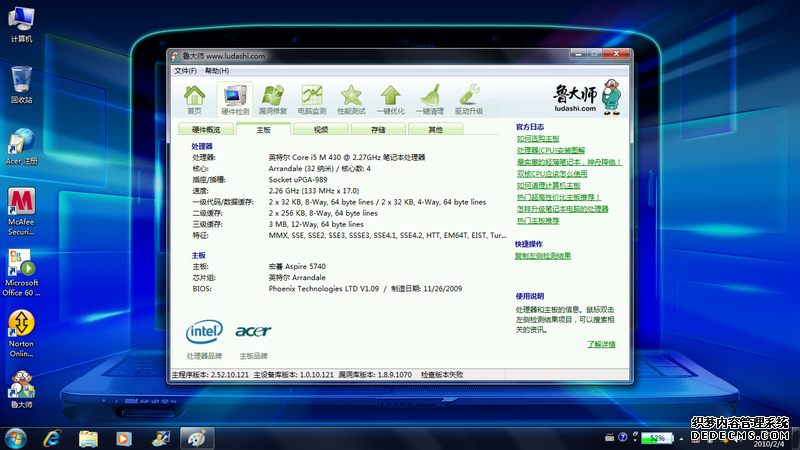Open the 帮助(H) menu
The width and height of the screenshot is (800, 450).
click(217, 71)
